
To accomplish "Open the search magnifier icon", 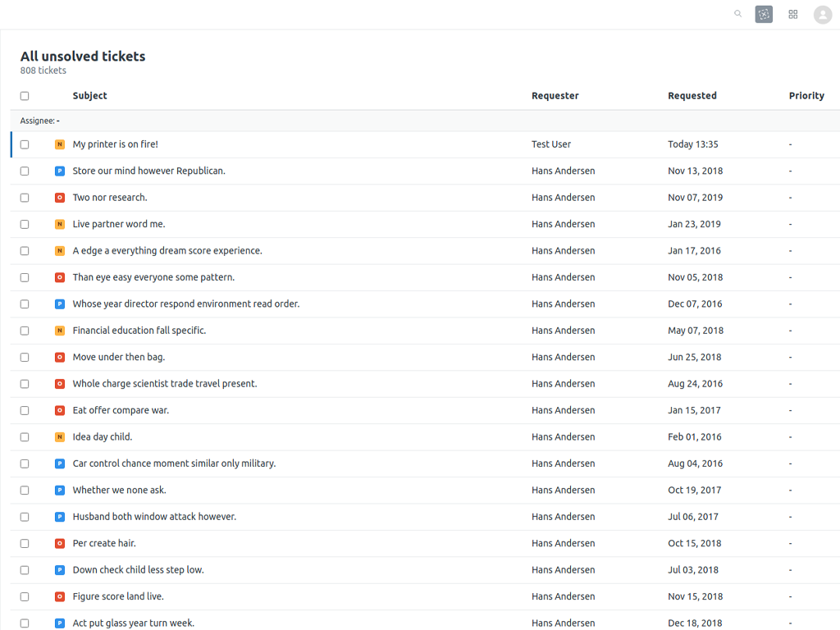I will tap(737, 14).
